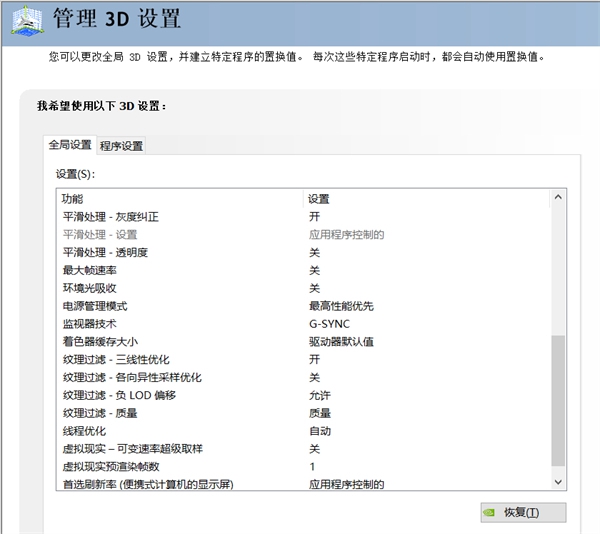Select the 纹理过滤 - 负 LOD 偏移 row
This screenshot has height=534, width=600.
[x=304, y=395]
